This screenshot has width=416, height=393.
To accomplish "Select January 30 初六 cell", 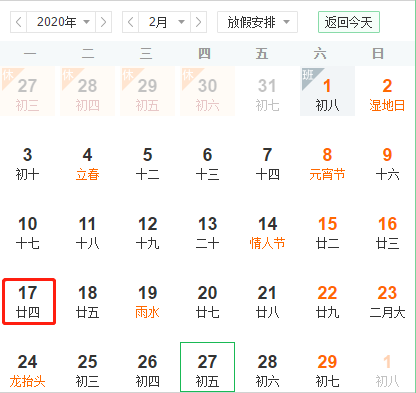I will pos(207,91).
